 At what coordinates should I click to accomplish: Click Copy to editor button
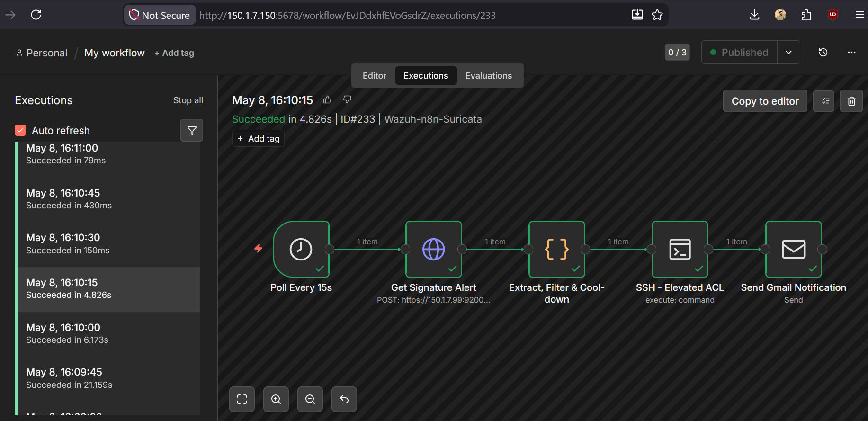tap(765, 101)
